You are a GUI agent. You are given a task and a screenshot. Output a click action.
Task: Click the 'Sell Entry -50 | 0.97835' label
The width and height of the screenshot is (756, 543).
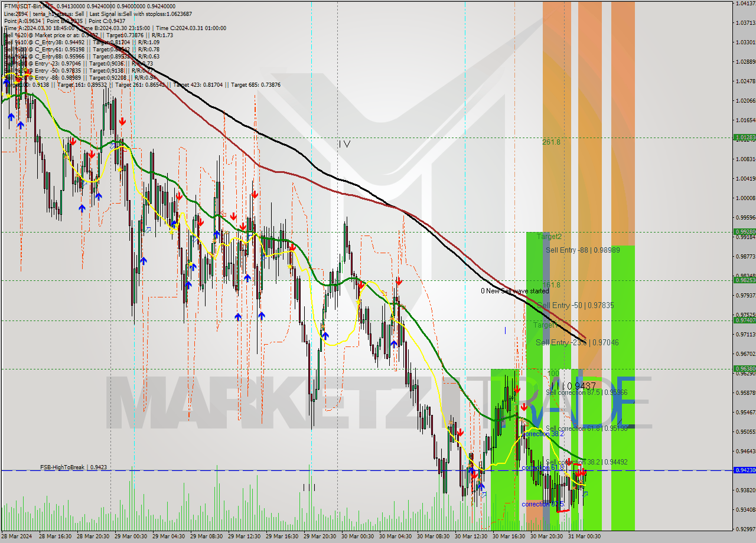tap(575, 305)
